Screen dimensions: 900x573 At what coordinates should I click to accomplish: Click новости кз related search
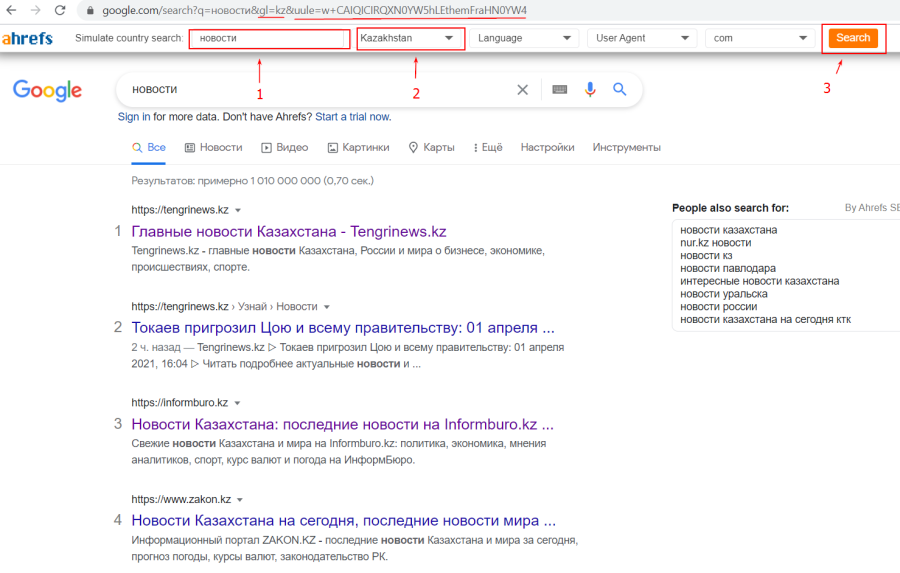(x=706, y=255)
